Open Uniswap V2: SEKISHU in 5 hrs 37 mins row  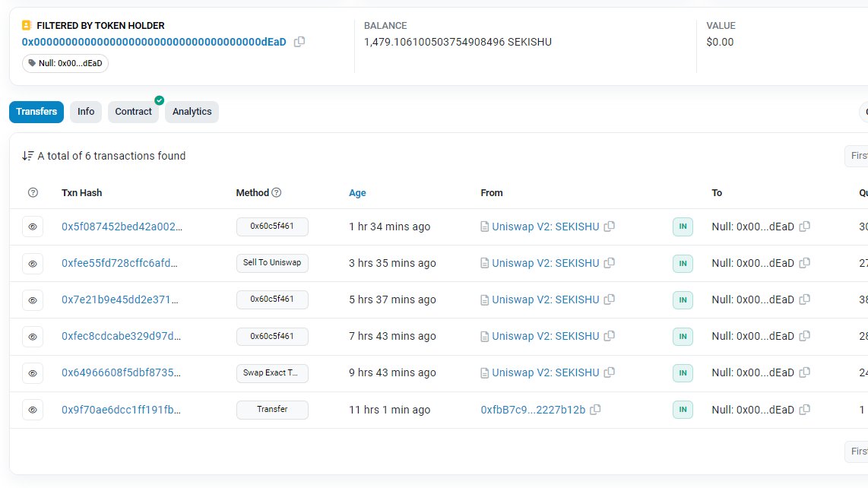coord(545,299)
